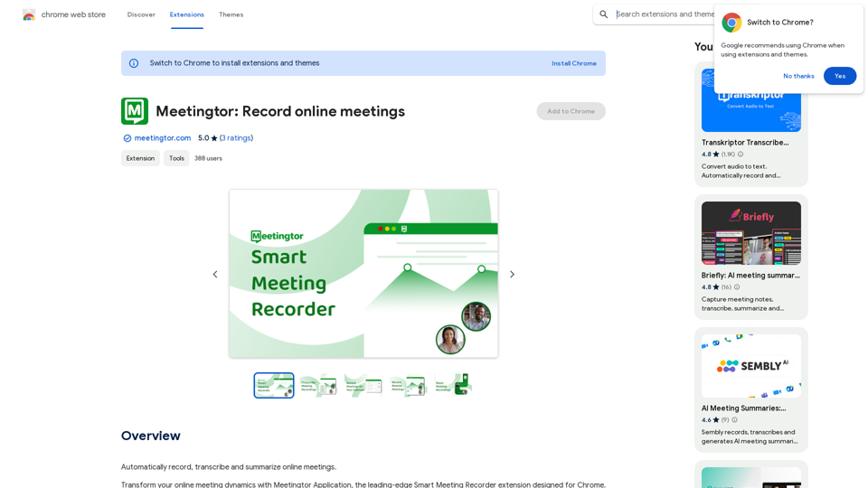Click the Tools category chip
This screenshot has height=488, width=868.
click(x=176, y=158)
